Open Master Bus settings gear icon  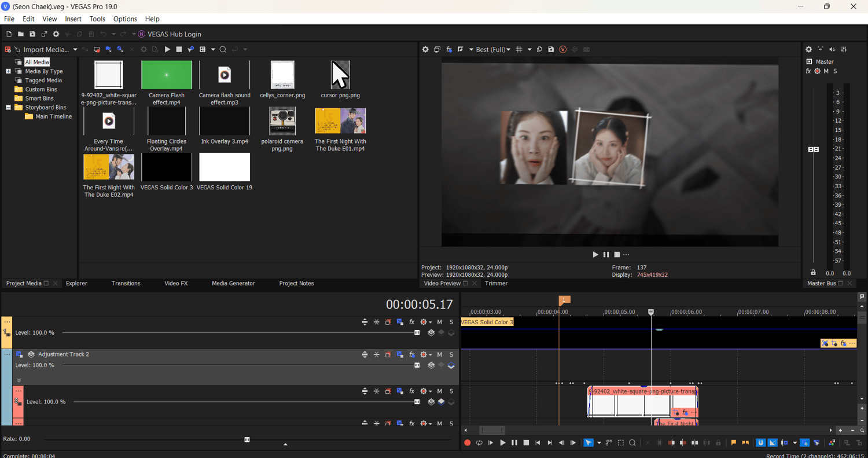pos(809,50)
